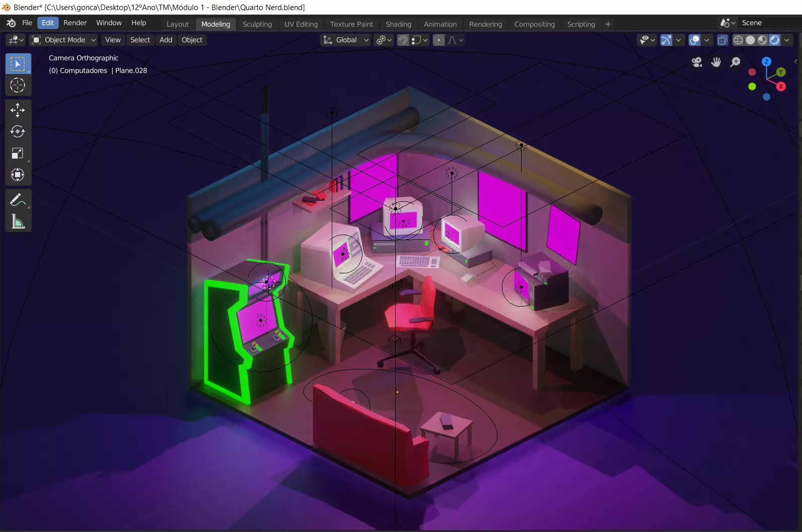Screen dimensions: 802x532
Task: Pick the Scale tool
Action: pos(18,153)
